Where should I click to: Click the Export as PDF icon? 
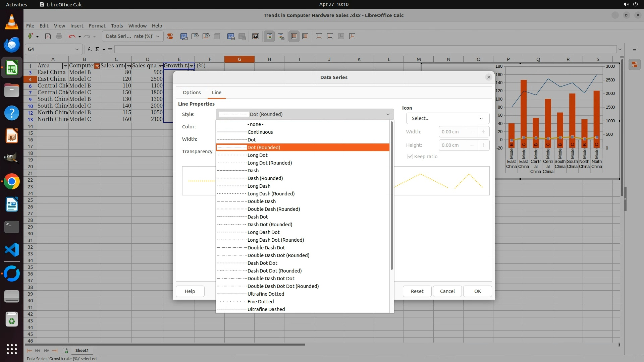coord(48,37)
